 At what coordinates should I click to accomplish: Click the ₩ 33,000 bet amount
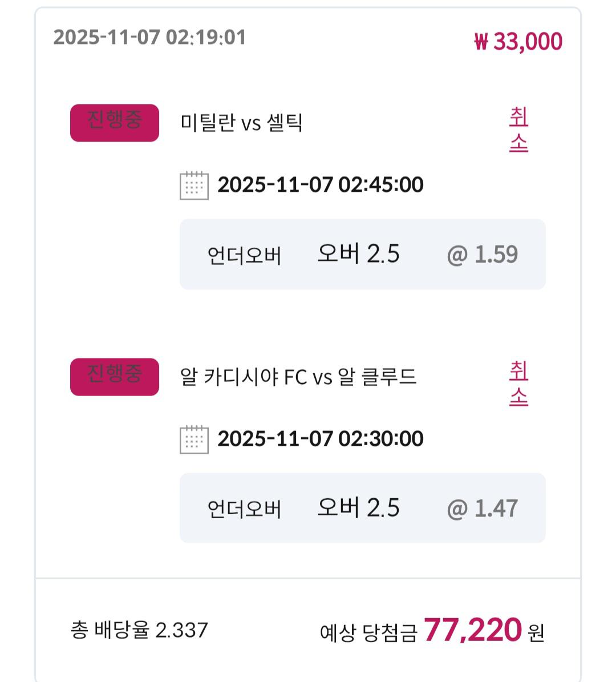point(518,42)
